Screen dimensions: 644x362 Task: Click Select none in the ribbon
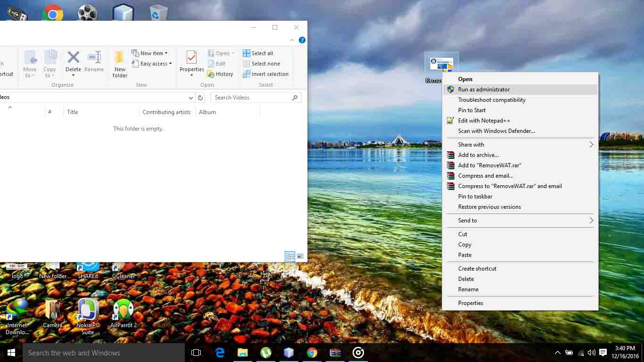point(261,63)
